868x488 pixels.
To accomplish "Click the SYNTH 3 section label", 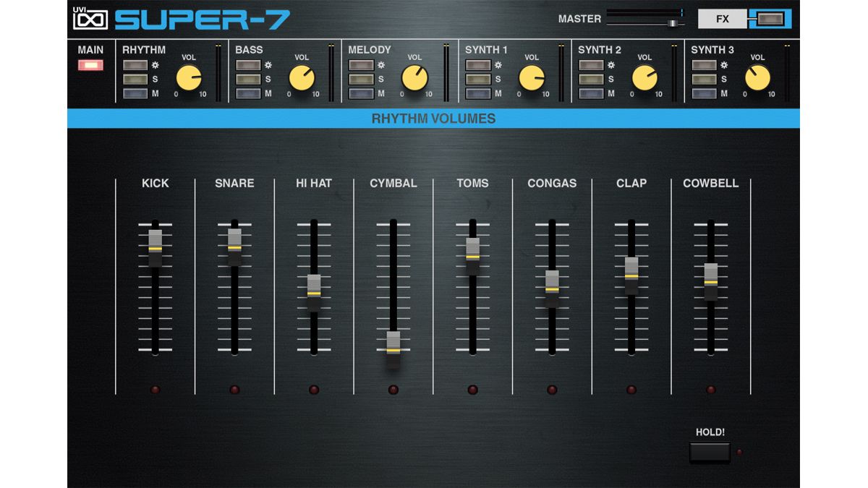I will (712, 50).
